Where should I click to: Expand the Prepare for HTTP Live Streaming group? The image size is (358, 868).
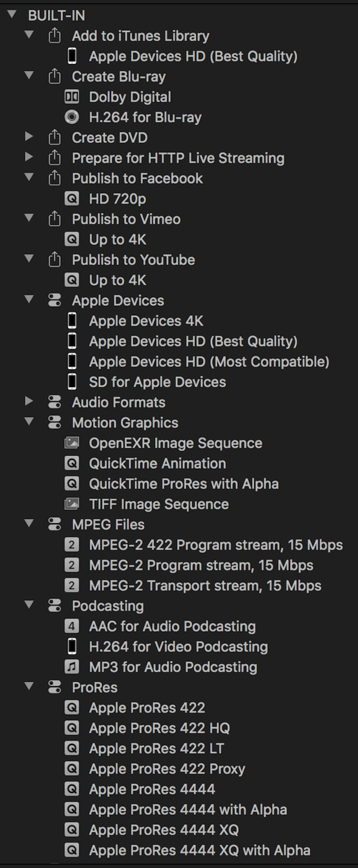(29, 157)
